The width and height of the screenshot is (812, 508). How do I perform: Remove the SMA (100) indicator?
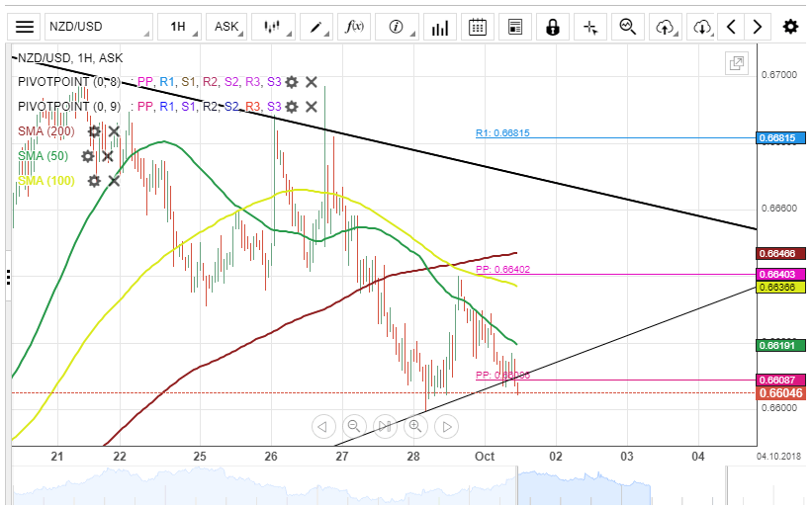pyautogui.click(x=114, y=181)
